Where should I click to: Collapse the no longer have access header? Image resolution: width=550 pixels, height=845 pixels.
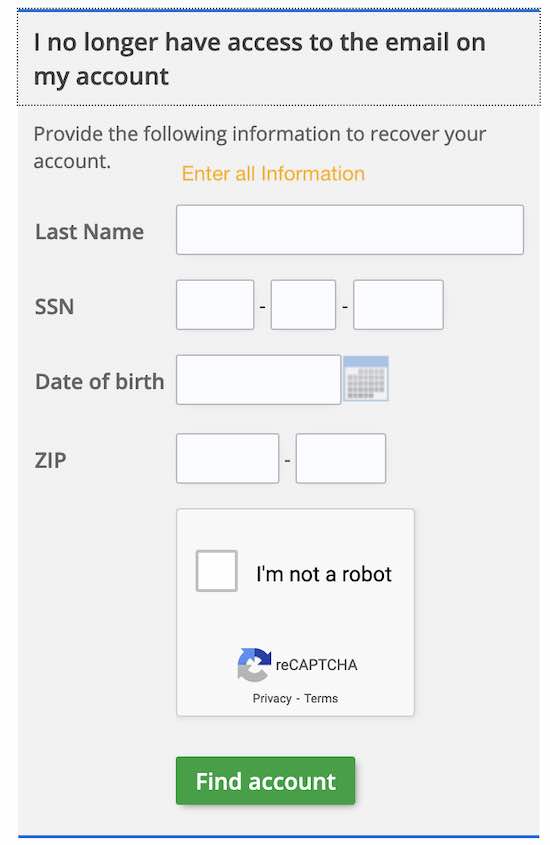[x=279, y=58]
